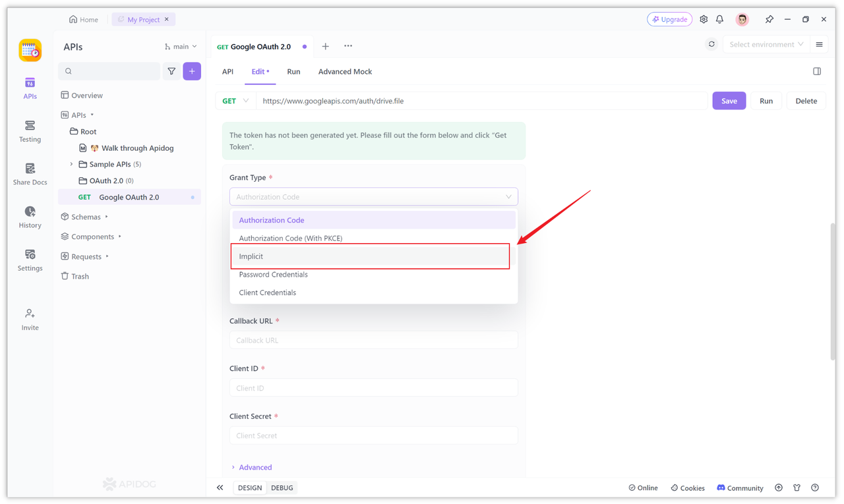This screenshot has height=504, width=844.
Task: Collapse sidebar with double chevron icon
Action: click(x=220, y=488)
